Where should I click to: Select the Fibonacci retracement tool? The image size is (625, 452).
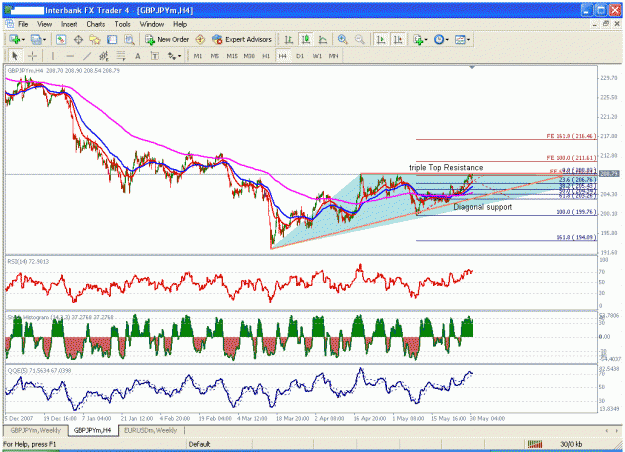[121, 56]
